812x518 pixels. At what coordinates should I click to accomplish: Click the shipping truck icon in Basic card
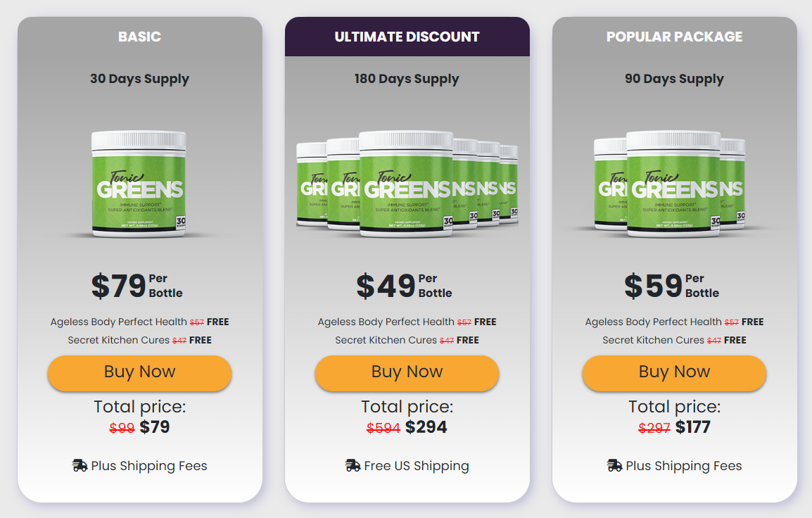(80, 466)
